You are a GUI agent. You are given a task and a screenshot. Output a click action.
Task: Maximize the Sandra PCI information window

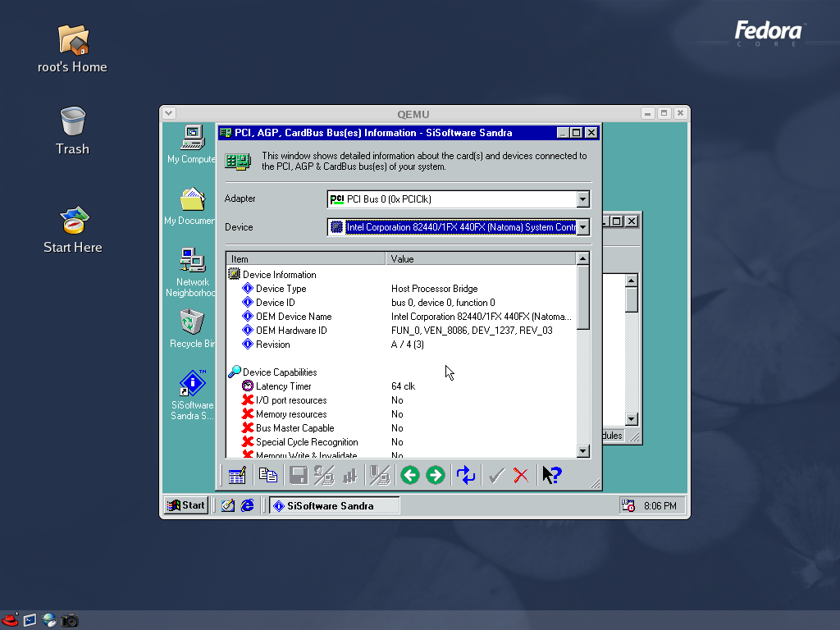coord(577,132)
